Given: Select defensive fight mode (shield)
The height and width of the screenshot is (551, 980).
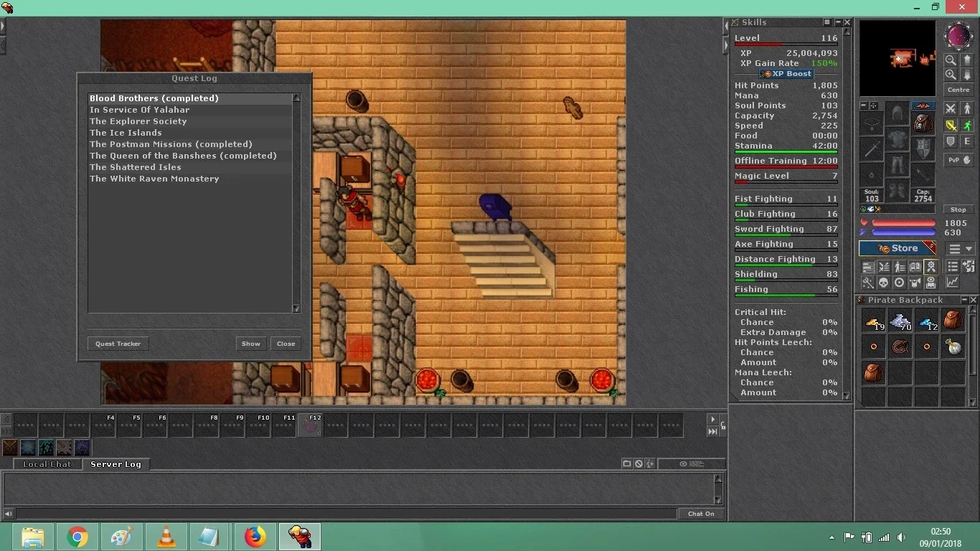Looking at the screenshot, I should (x=951, y=141).
